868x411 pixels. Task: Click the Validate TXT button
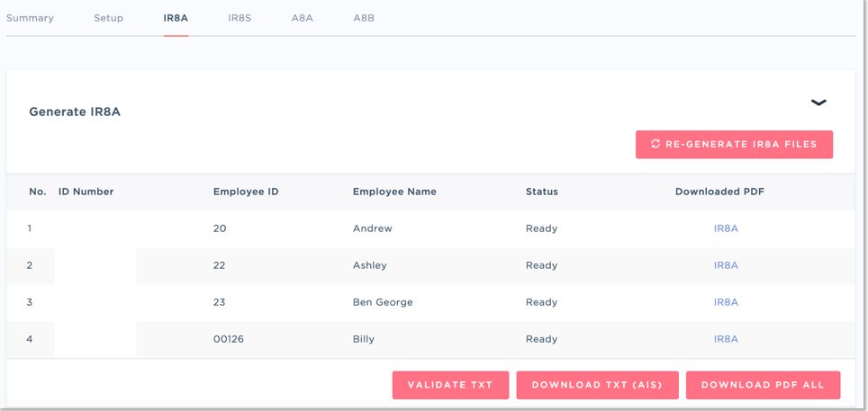click(x=450, y=385)
